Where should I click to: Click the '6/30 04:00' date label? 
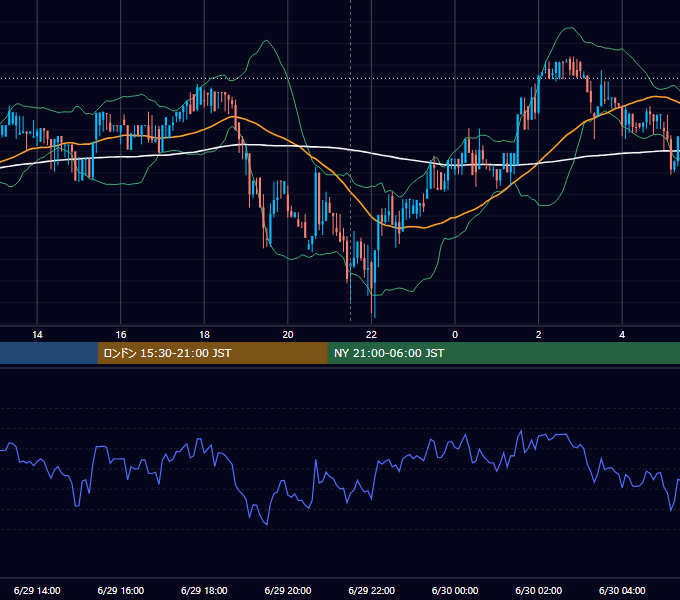622,590
